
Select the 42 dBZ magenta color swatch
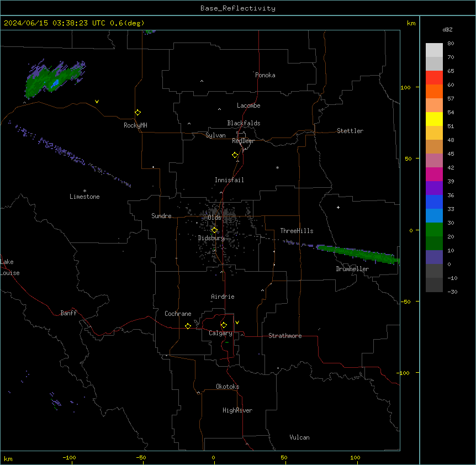tap(434, 174)
